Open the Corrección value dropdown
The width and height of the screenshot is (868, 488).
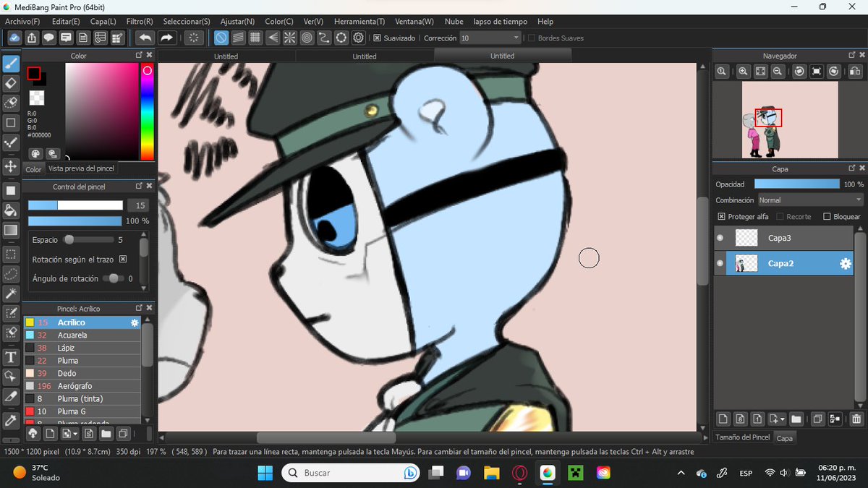click(x=490, y=38)
